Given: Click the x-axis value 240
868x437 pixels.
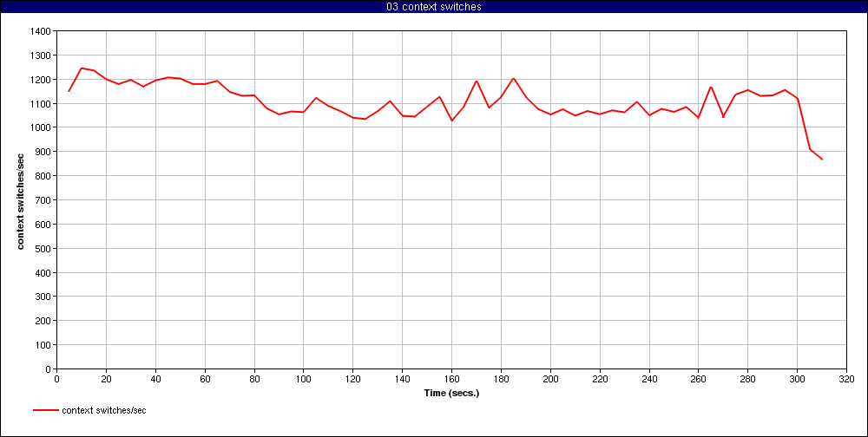Looking at the screenshot, I should click(x=648, y=379).
